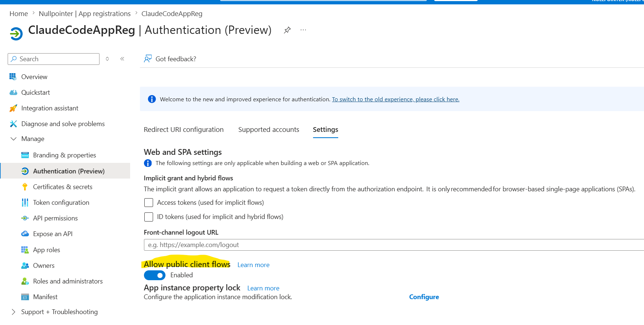Screen dimensions: 644x325
Task: Go to Nullpointer App registrations breadcrumb
Action: tap(85, 13)
